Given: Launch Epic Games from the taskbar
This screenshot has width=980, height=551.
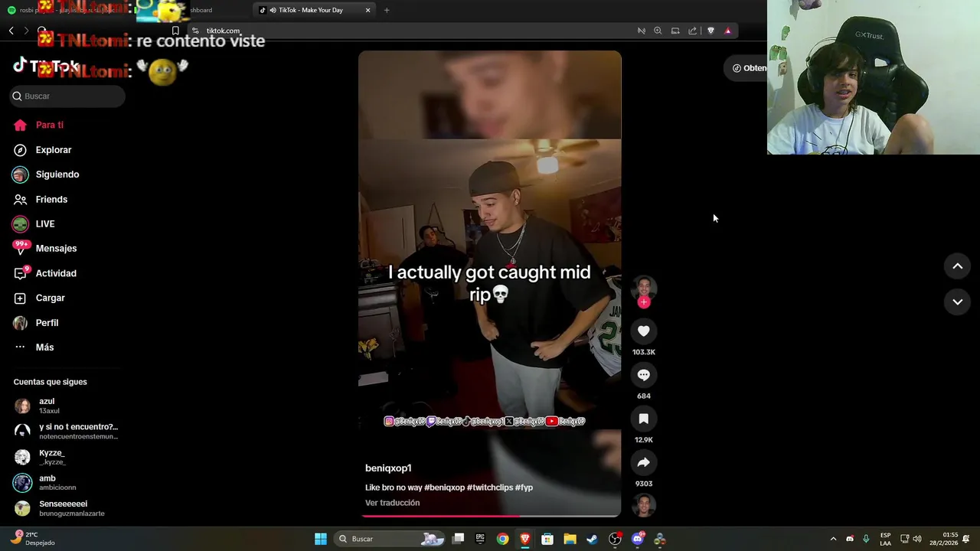Looking at the screenshot, I should [x=480, y=539].
